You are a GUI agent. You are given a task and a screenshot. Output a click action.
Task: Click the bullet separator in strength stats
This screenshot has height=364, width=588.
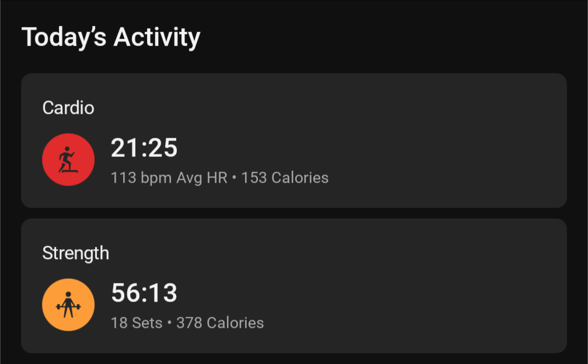pos(170,323)
